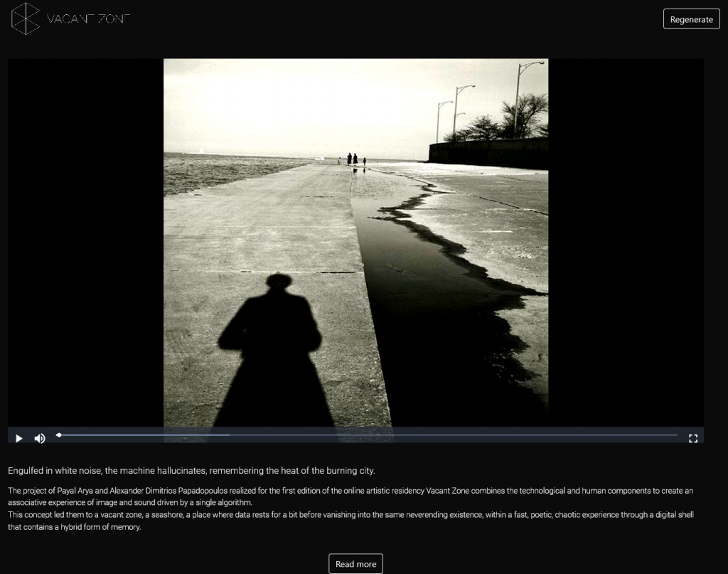This screenshot has width=728, height=574.
Task: Mute the video sound
Action: [40, 438]
